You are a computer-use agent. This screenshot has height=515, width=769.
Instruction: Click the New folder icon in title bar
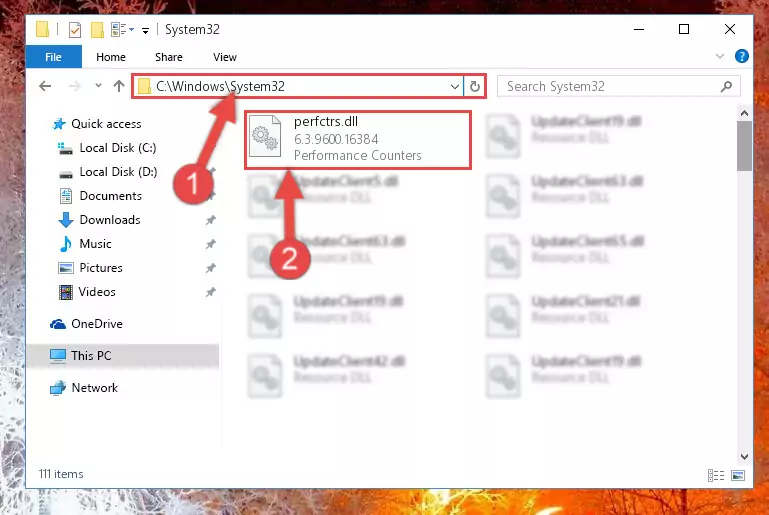coord(97,30)
